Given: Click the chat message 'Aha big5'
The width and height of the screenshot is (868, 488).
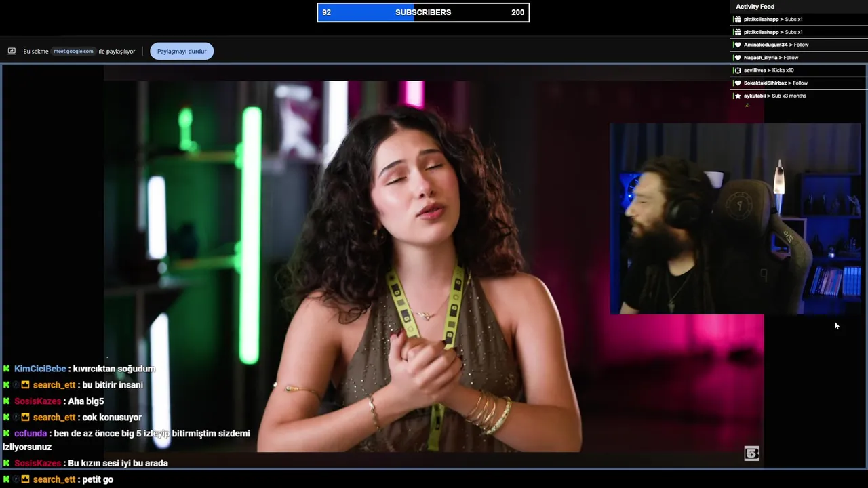Looking at the screenshot, I should (x=86, y=401).
